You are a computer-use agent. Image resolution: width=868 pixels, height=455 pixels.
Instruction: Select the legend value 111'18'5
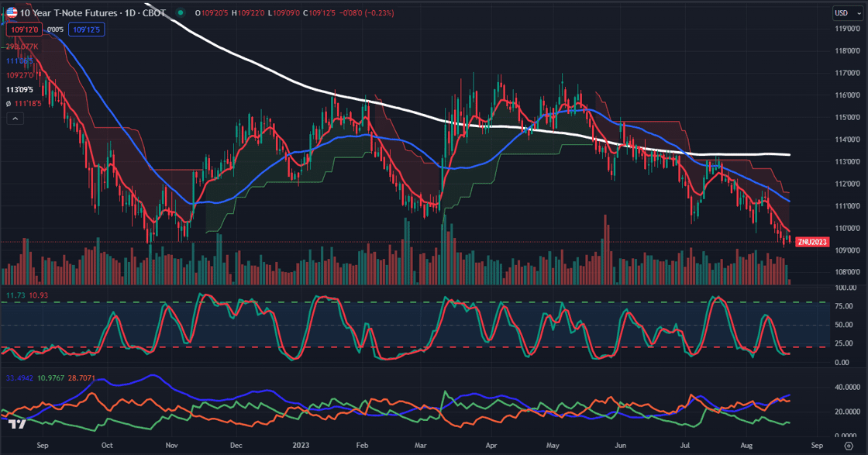28,104
